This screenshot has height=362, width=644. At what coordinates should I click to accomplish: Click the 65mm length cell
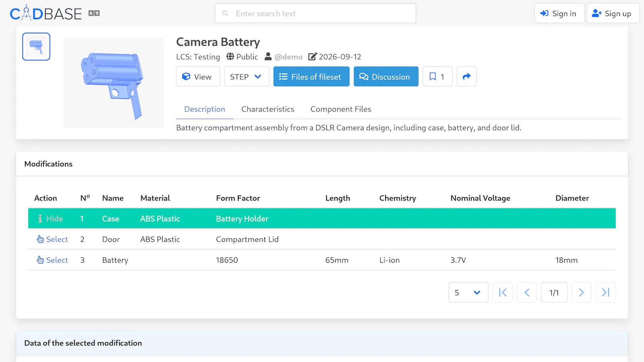(x=337, y=260)
